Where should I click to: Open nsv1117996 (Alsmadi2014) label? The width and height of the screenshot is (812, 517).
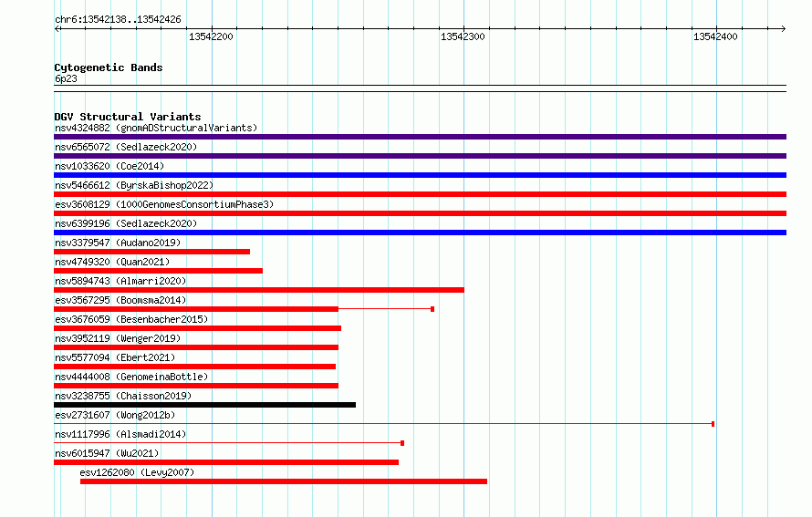(120, 434)
